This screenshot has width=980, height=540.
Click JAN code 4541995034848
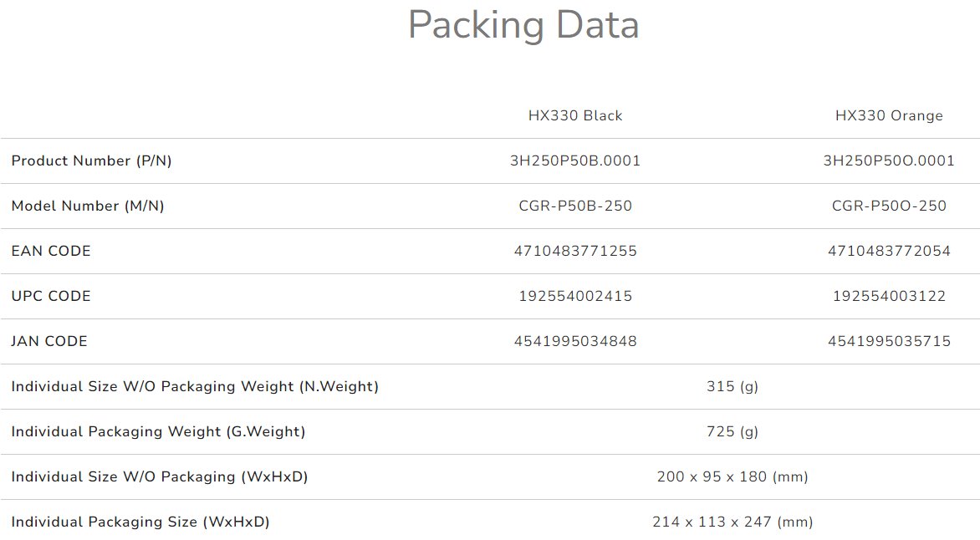[x=575, y=342]
